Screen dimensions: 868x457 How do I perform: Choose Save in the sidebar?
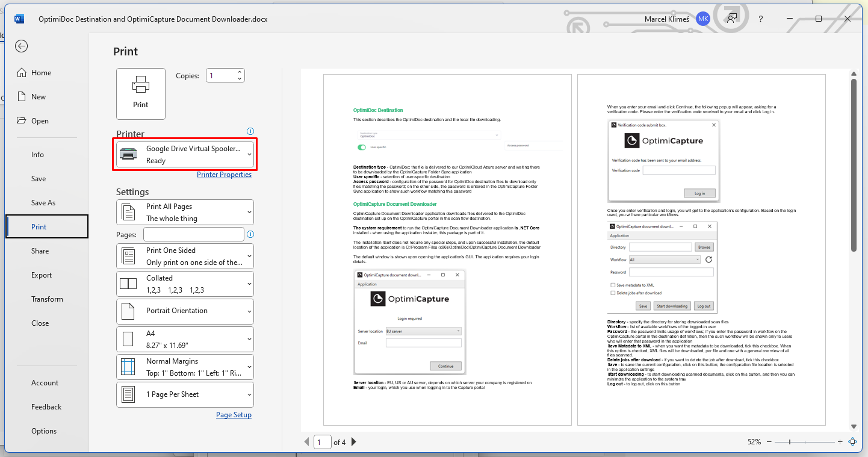(47, 179)
